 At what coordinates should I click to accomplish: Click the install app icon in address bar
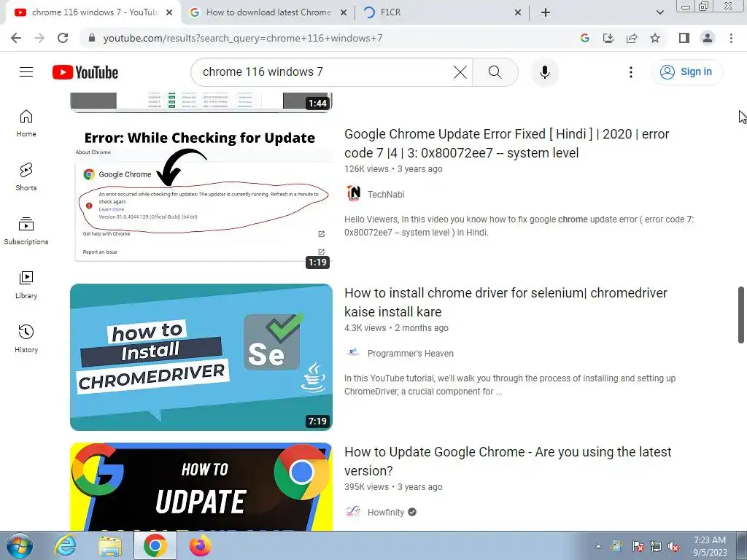point(608,38)
